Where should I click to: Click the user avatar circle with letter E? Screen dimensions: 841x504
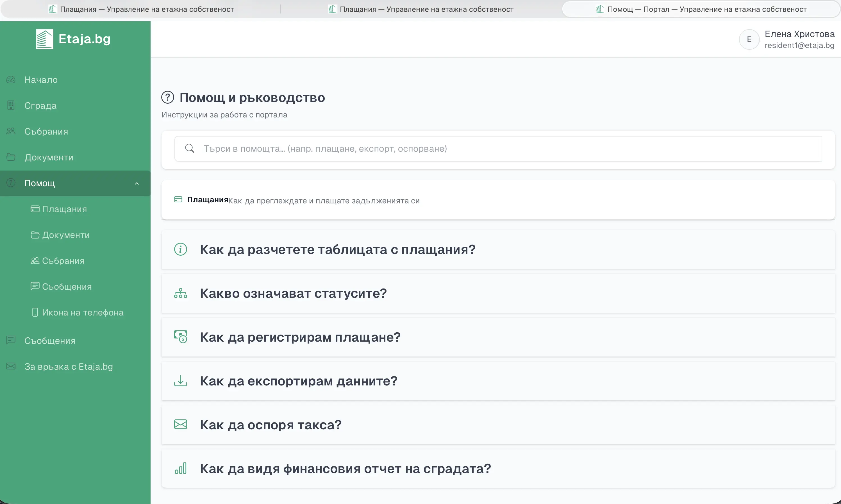[749, 39]
